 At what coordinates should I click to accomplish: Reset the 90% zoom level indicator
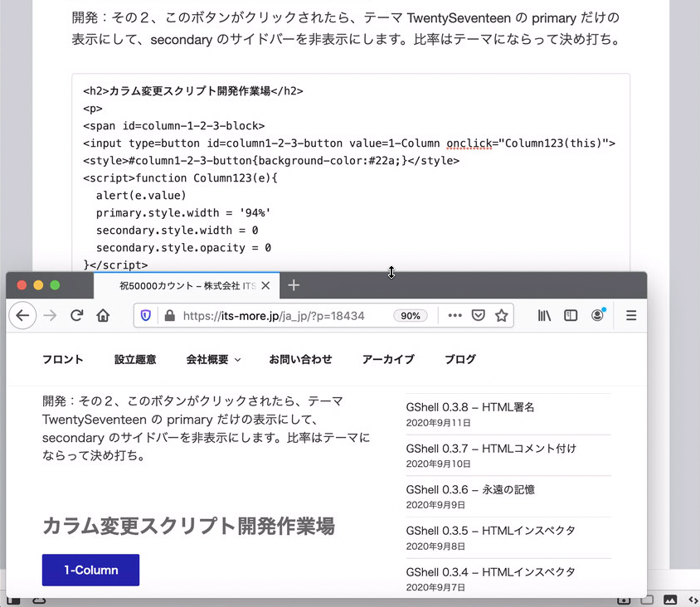click(410, 316)
